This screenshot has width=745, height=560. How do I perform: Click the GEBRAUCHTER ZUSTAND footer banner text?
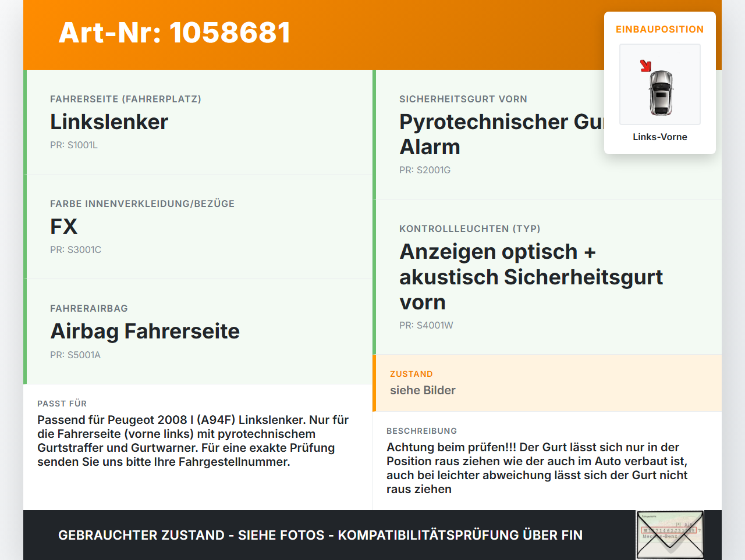click(320, 535)
